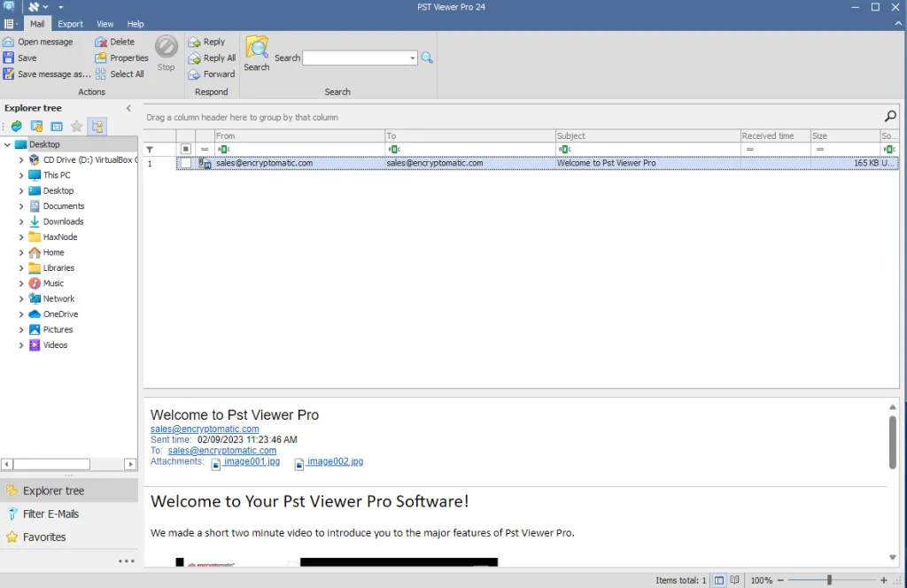Switch to the View ribbon tab

[x=105, y=24]
